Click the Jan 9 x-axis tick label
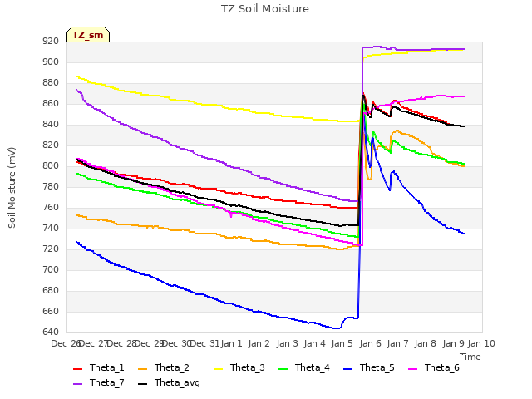The width and height of the screenshot is (532, 399). point(454,343)
